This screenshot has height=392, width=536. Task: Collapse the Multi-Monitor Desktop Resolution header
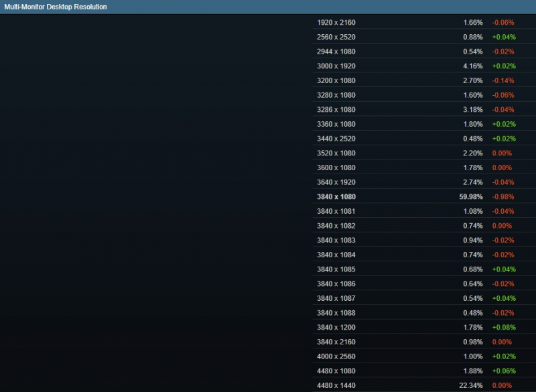[x=56, y=7]
